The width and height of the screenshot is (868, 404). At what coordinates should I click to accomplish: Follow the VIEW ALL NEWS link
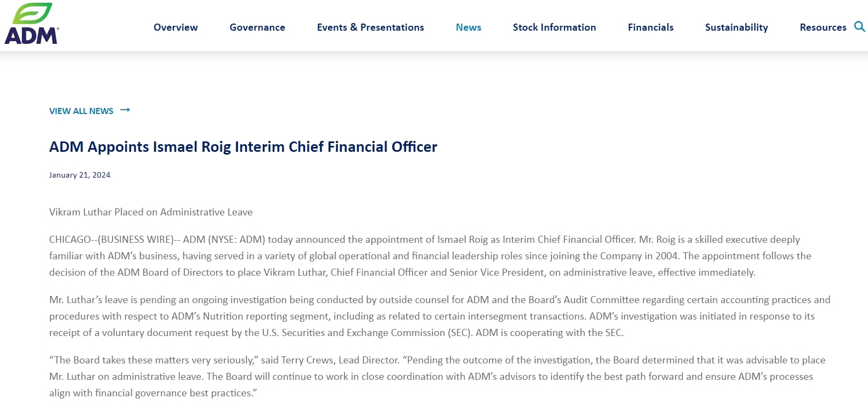[x=81, y=111]
